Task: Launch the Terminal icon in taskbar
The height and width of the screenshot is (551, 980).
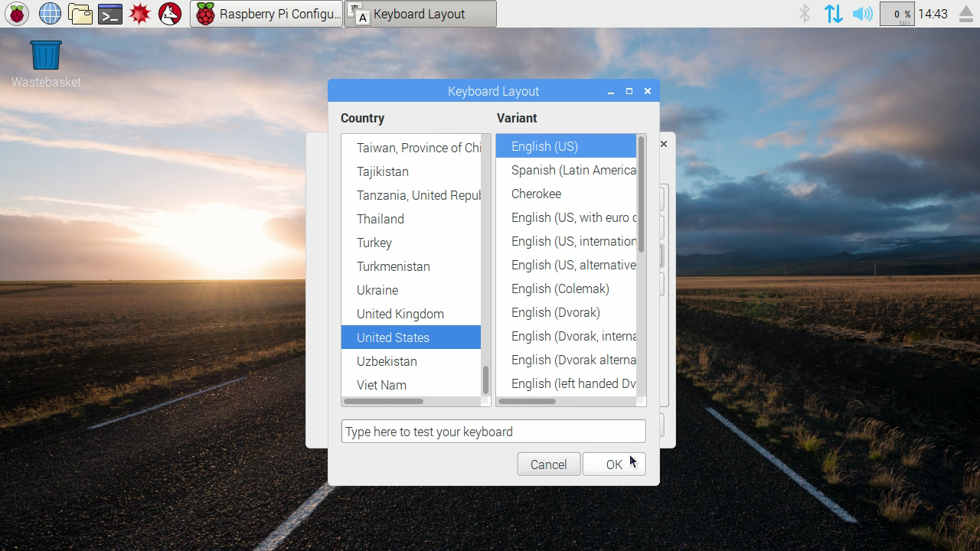Action: click(x=110, y=14)
